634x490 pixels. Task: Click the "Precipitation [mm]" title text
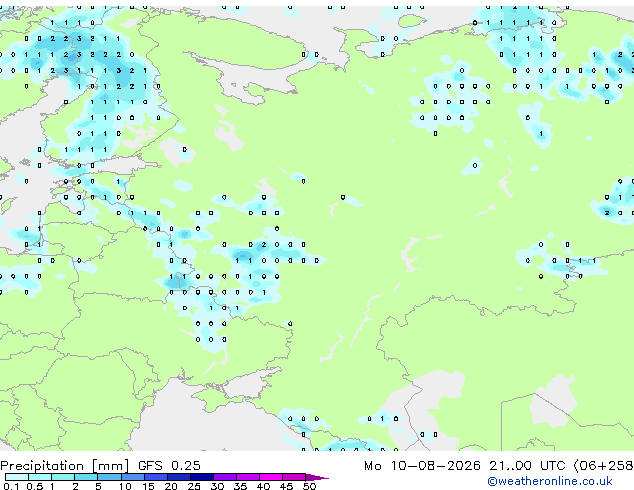[65, 466]
